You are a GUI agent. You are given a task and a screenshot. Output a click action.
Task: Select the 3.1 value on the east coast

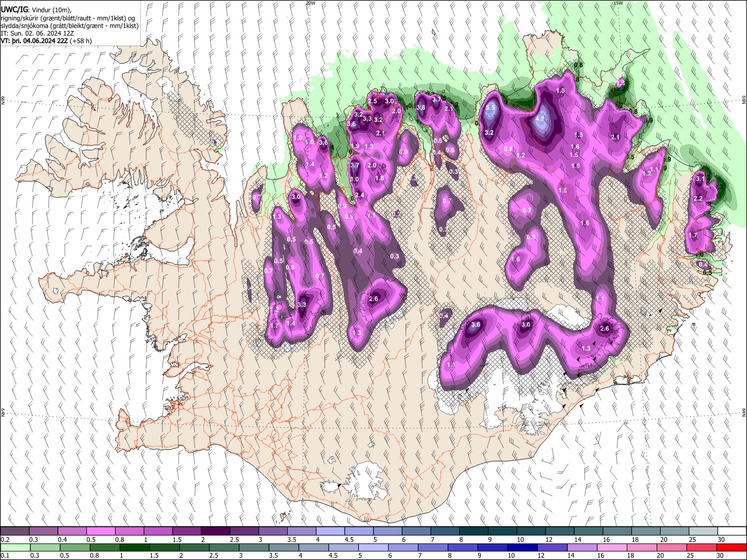click(x=701, y=179)
